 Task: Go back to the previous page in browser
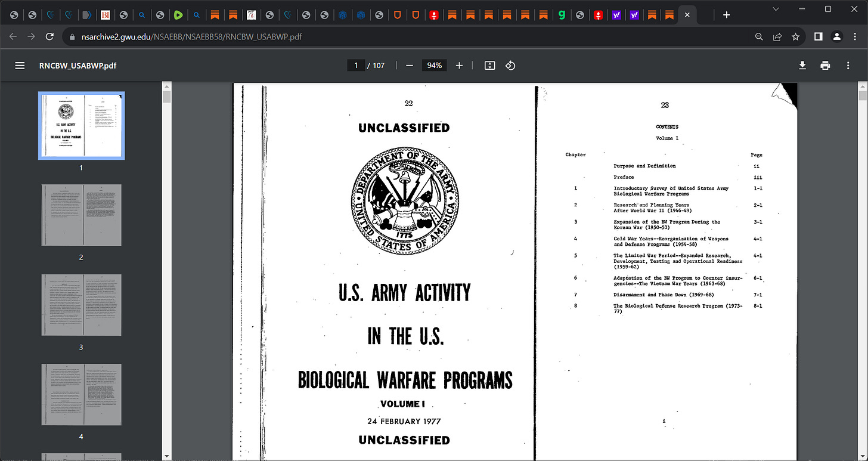click(x=14, y=36)
